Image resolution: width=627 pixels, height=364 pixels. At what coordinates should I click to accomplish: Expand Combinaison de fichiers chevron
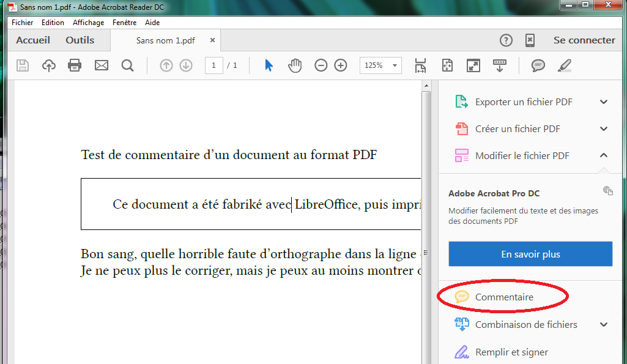coord(604,324)
